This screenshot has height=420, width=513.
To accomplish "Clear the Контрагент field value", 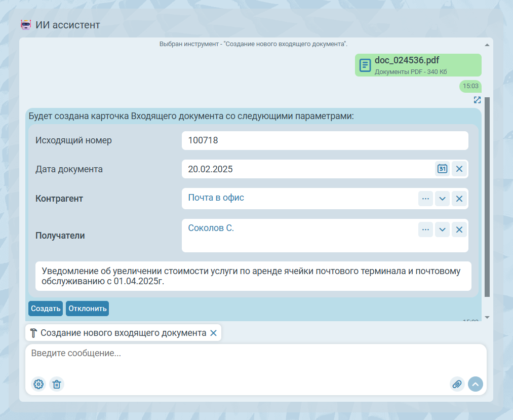I will [x=459, y=199].
